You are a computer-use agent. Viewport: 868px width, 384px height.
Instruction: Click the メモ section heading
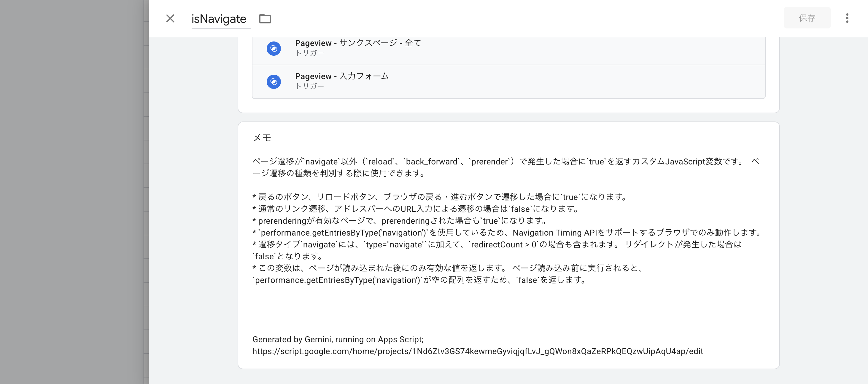point(262,138)
